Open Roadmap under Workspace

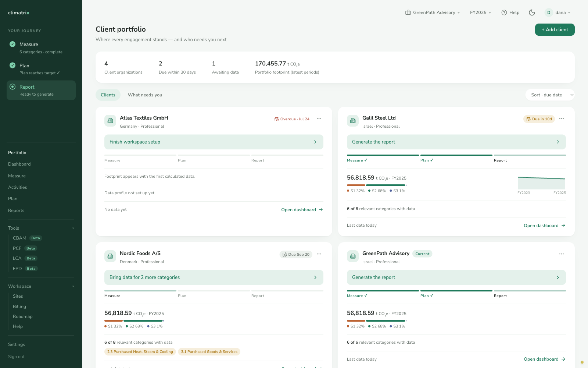point(23,316)
